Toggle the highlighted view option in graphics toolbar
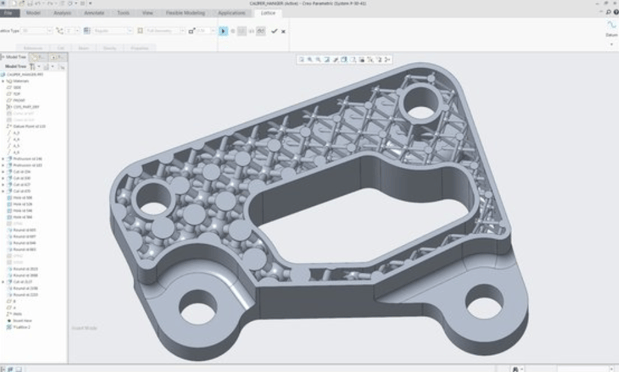 pyautogui.click(x=344, y=60)
